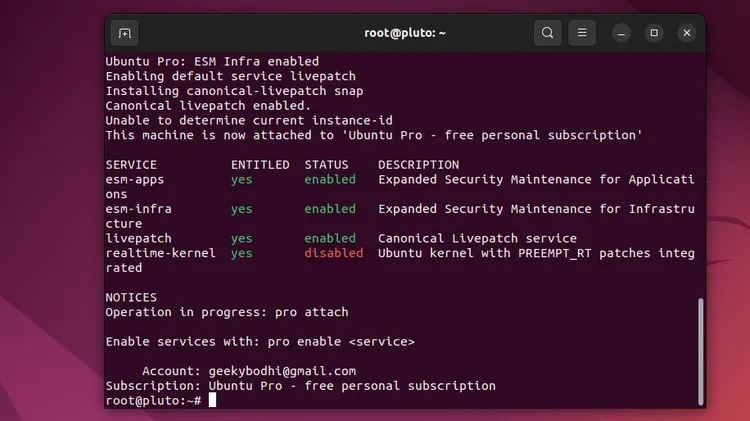This screenshot has width=750, height=421.
Task: Click the livepatch service row name
Action: 138,238
